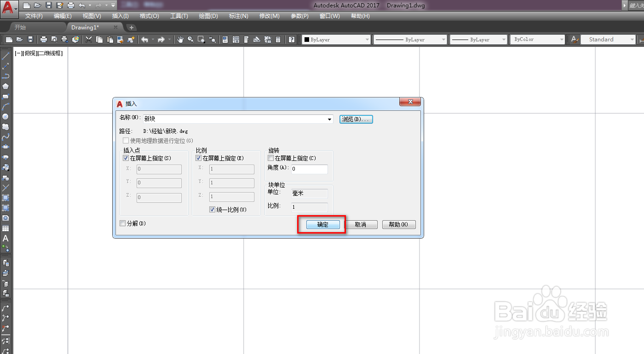Select the Line draw tool
644x354 pixels.
6,56
